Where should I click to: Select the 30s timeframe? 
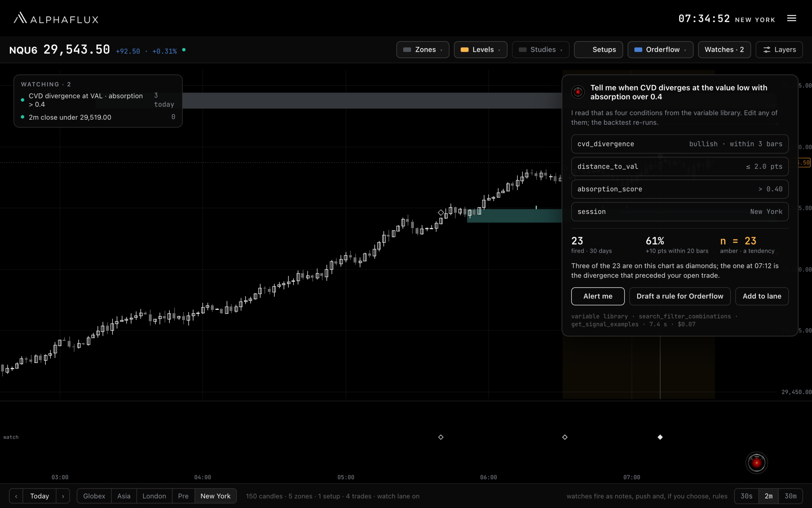click(x=746, y=496)
